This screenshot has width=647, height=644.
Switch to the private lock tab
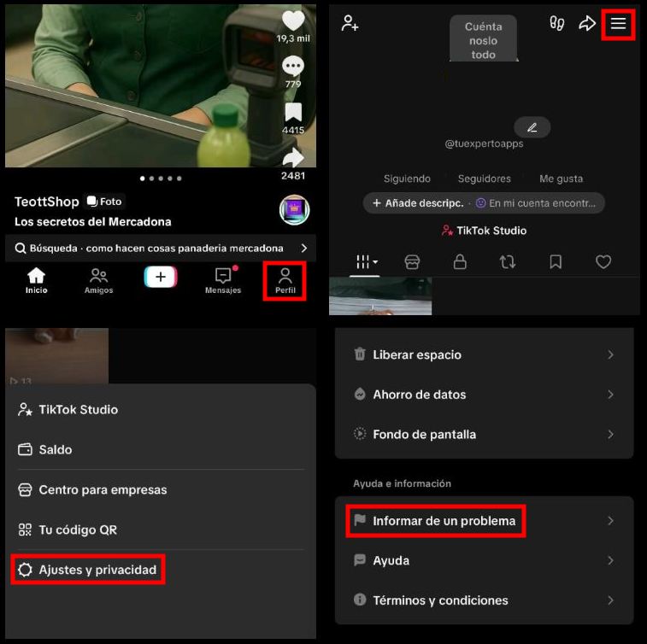[460, 262]
